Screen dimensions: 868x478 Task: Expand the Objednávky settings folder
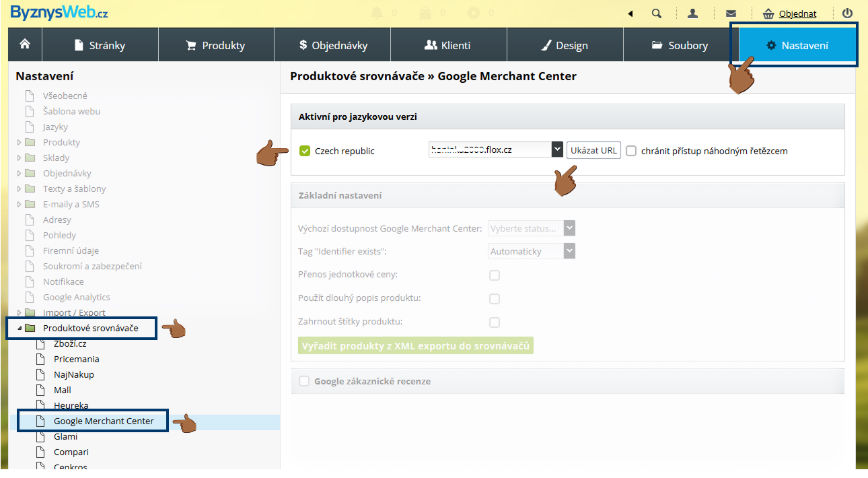tap(19, 173)
